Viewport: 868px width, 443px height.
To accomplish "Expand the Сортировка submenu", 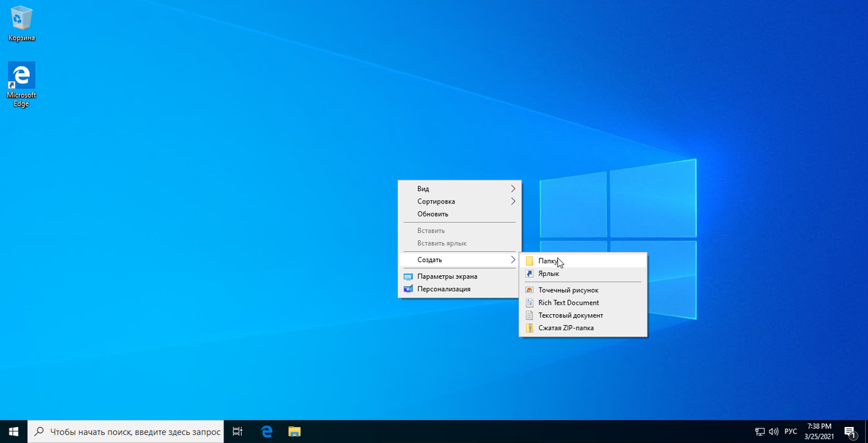I will [459, 201].
